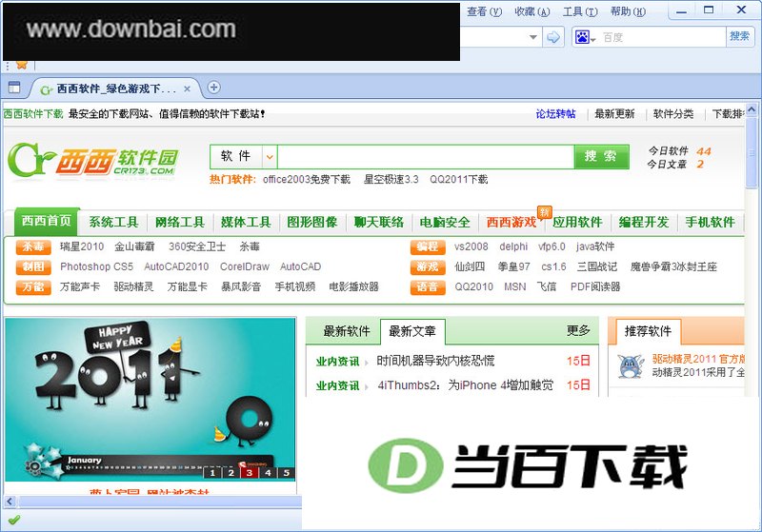This screenshot has width=762, height=532.
Task: Click the 更多 link
Action: click(x=578, y=331)
